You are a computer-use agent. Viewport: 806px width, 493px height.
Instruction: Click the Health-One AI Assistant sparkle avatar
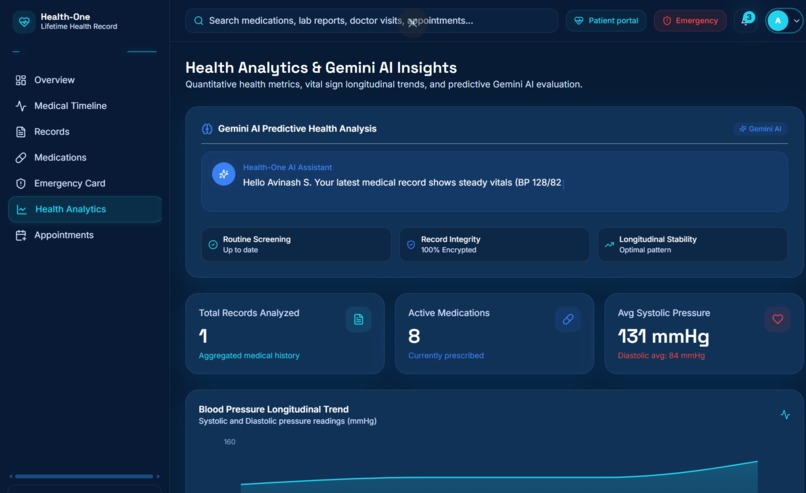coord(224,174)
